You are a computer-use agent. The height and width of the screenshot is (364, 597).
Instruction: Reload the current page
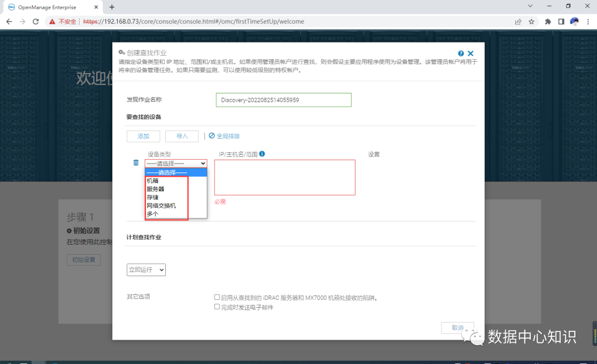click(36, 22)
